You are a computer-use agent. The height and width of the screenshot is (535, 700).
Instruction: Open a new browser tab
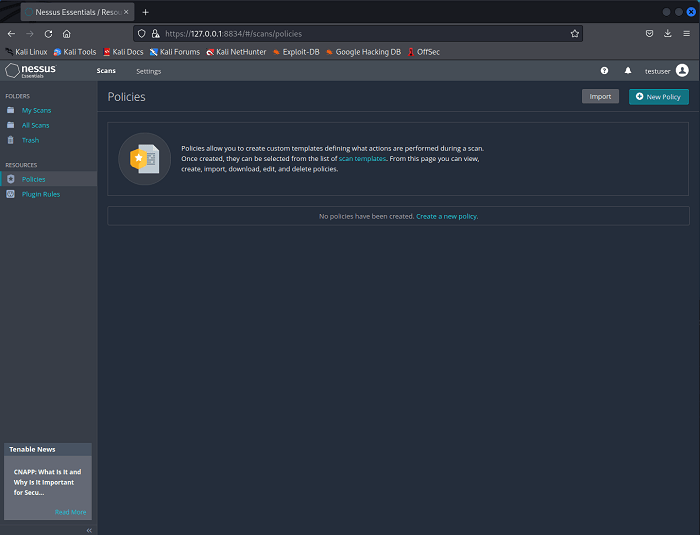click(x=146, y=12)
